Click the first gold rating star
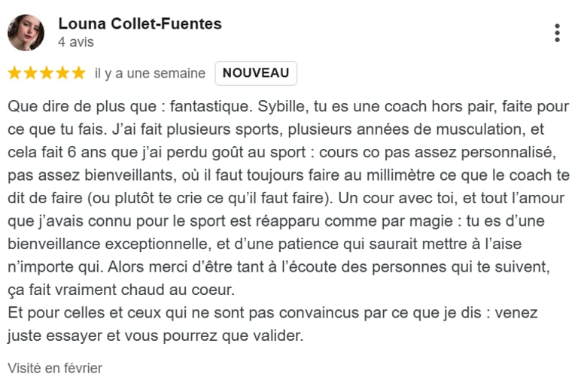This screenshot has height=392, width=578. pyautogui.click(x=14, y=73)
